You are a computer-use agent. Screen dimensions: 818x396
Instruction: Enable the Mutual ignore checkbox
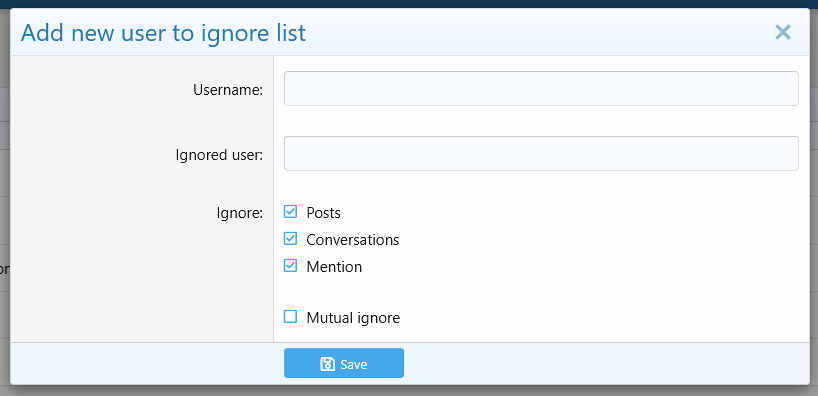pyautogui.click(x=290, y=317)
